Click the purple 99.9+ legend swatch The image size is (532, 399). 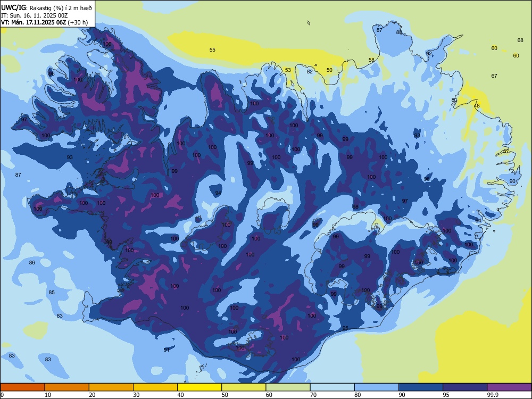[509, 387]
